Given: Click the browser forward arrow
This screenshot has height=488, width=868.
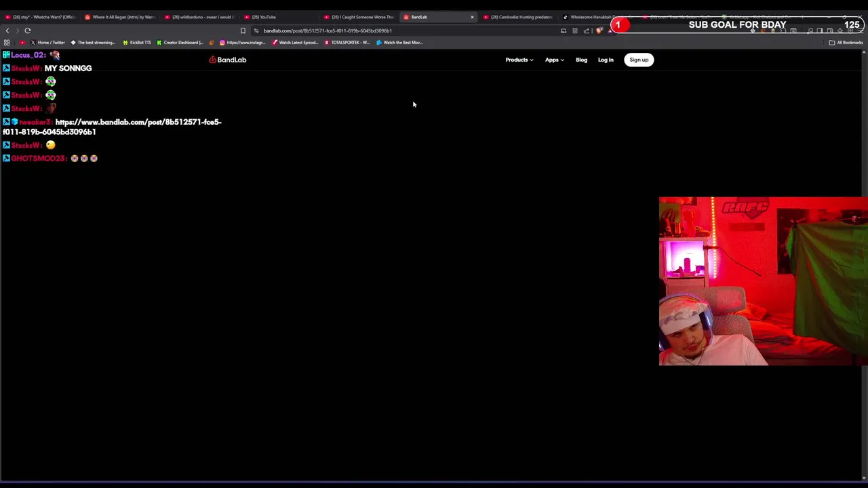Looking at the screenshot, I should click(x=17, y=30).
